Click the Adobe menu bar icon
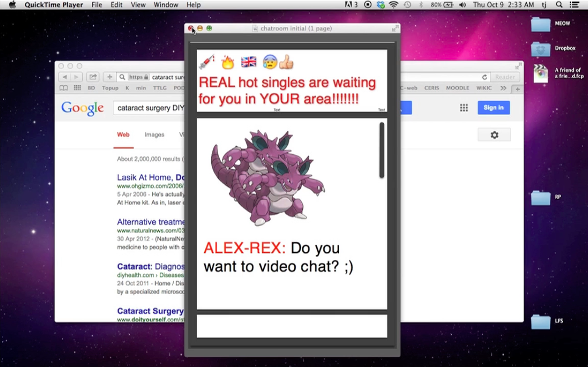The width and height of the screenshot is (588, 367). click(x=351, y=5)
